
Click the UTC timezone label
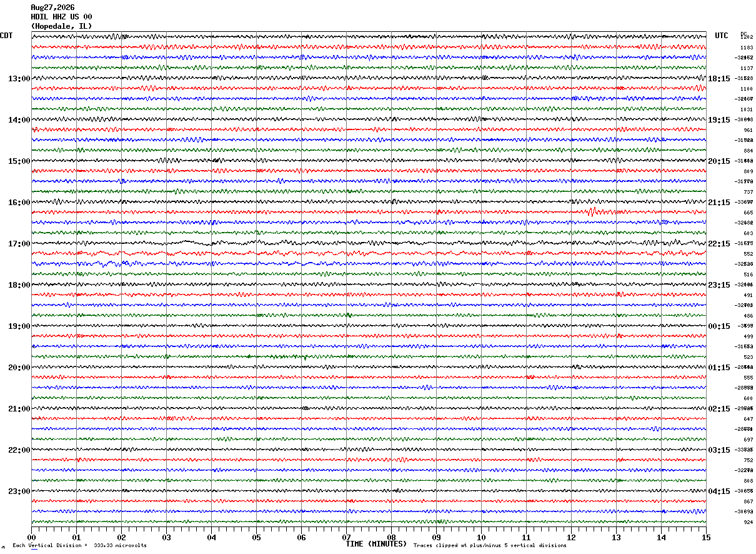[x=722, y=36]
